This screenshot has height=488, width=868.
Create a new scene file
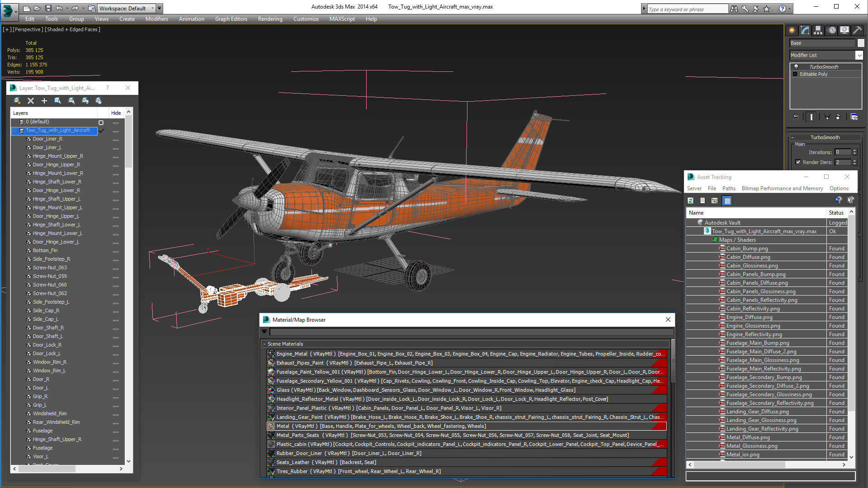(27, 8)
